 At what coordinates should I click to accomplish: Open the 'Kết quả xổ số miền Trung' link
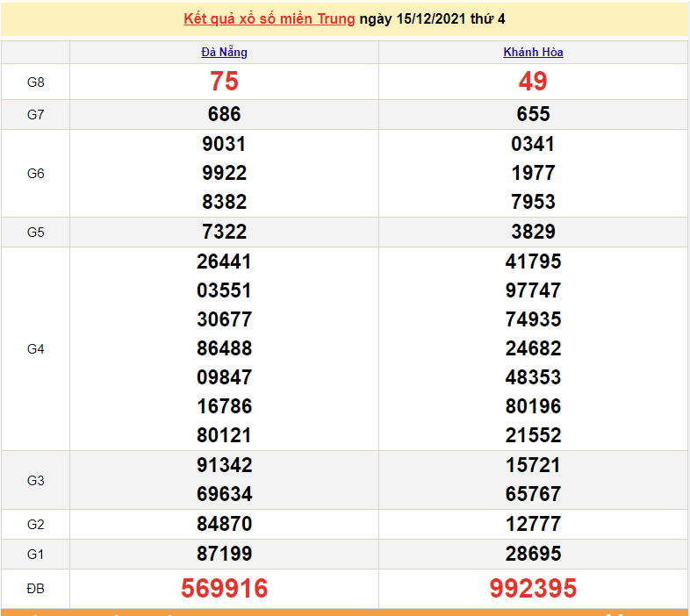coord(270,18)
